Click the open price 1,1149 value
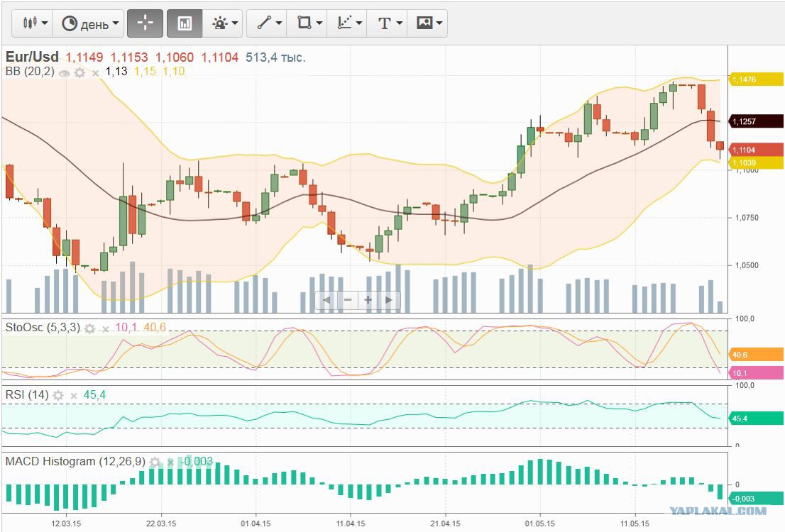The image size is (785, 532). tap(84, 57)
